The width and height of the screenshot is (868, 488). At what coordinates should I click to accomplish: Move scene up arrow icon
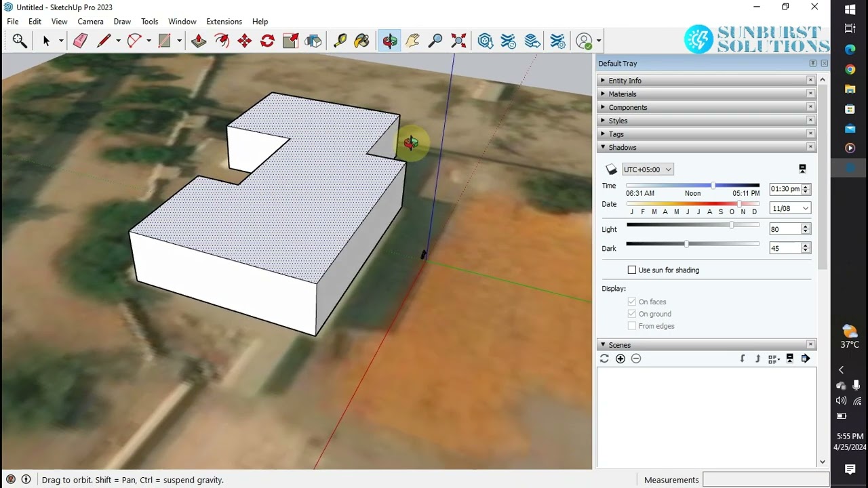757,359
